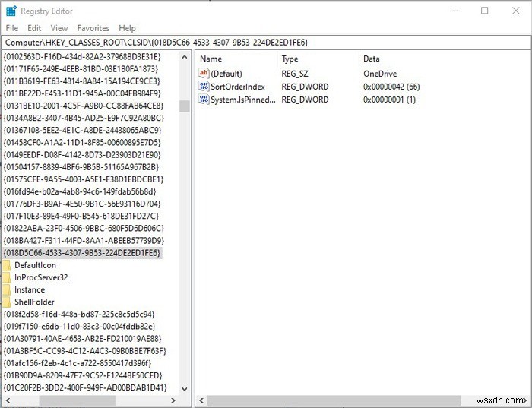The width and height of the screenshot is (532, 408).
Task: Click the 0x00000001 (1) data value
Action: pyautogui.click(x=389, y=100)
